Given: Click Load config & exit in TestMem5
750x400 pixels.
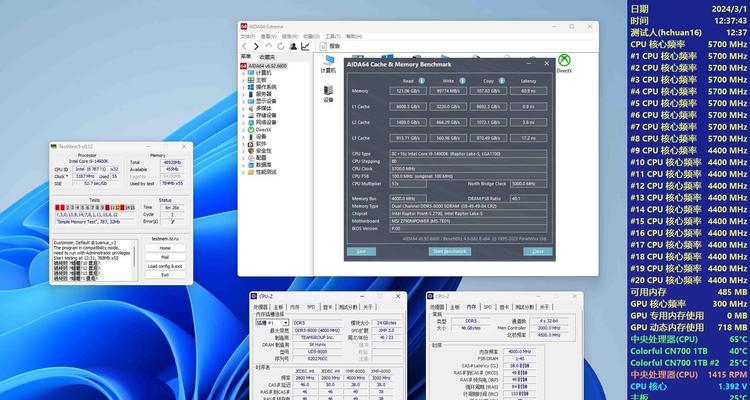Looking at the screenshot, I should (165, 266).
